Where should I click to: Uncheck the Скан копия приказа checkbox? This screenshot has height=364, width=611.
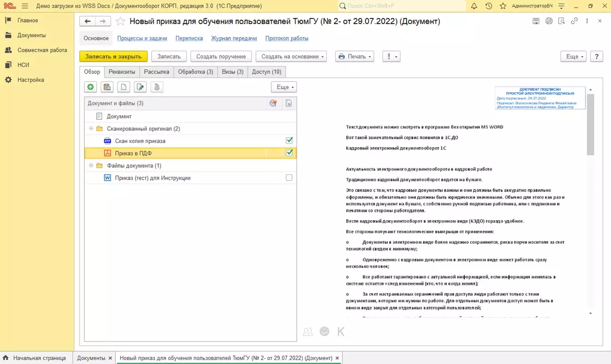[x=289, y=140]
